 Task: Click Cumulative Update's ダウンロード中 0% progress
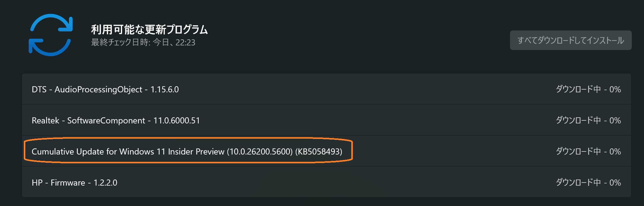click(x=588, y=151)
